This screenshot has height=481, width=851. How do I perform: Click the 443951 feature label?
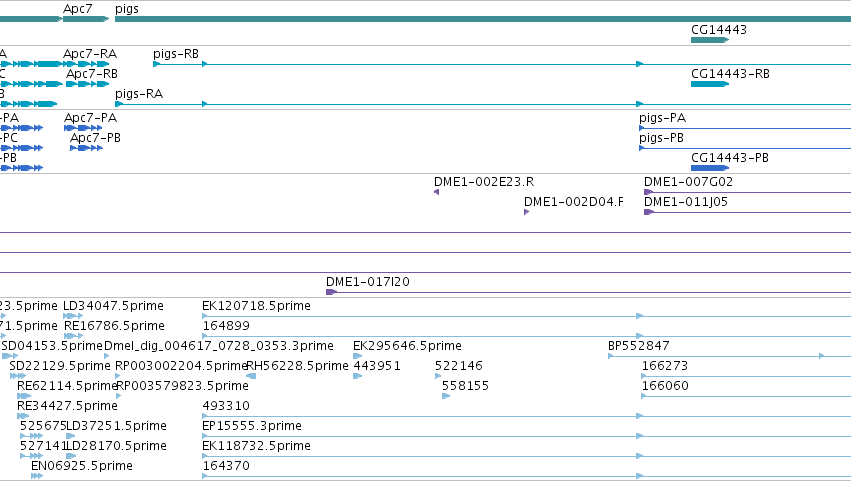[x=377, y=366]
